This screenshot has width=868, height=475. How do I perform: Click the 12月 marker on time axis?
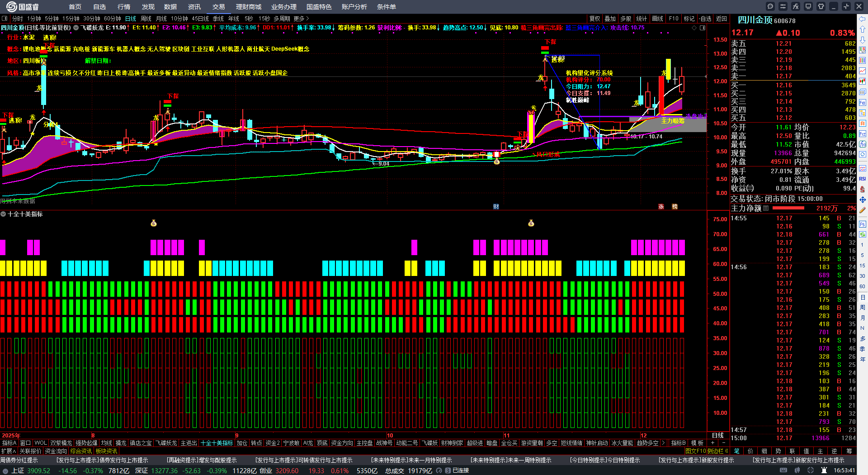(x=643, y=436)
